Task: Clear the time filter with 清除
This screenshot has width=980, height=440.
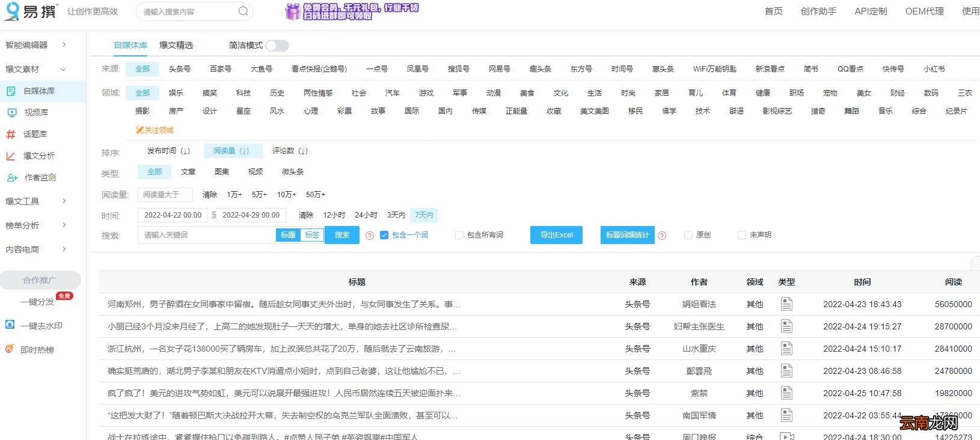Action: [x=306, y=215]
